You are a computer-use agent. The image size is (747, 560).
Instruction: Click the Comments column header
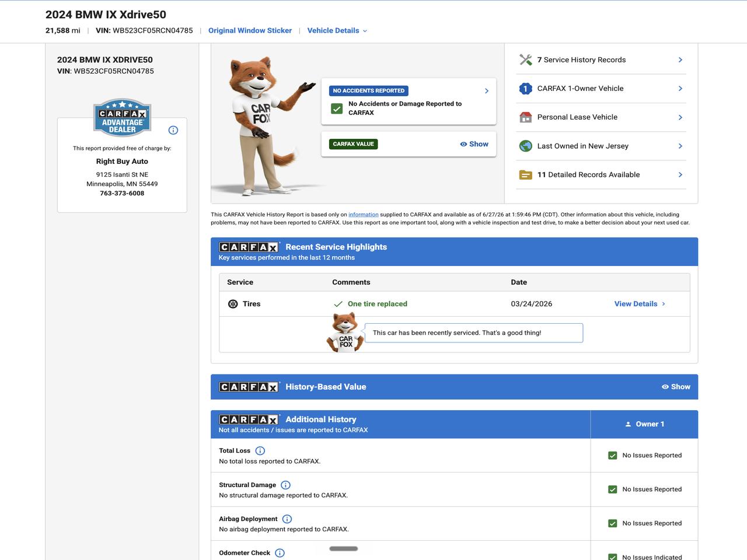351,282
